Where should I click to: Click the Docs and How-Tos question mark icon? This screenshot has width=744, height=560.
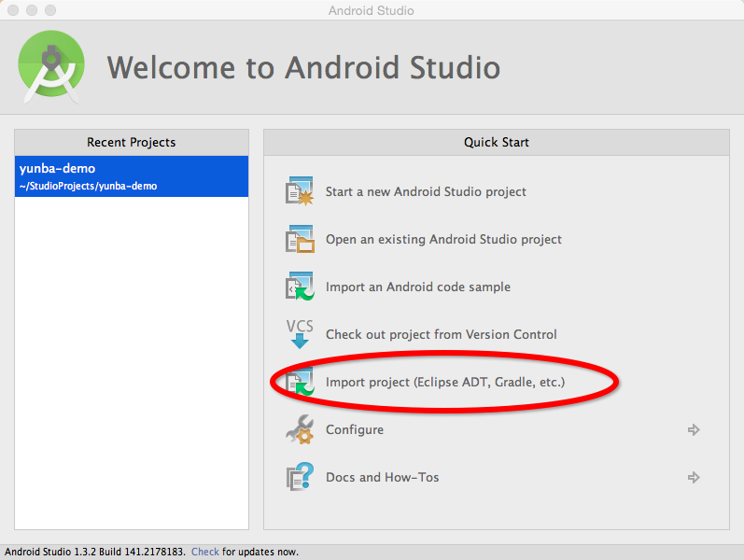(300, 477)
